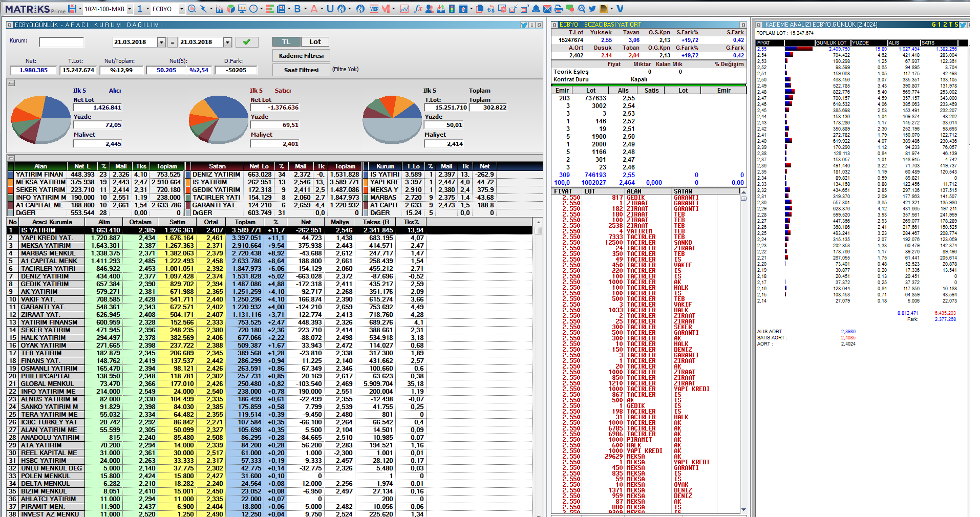The image size is (980, 517).
Task: Click blue swatch beside YATIRIM FINAN
Action: [x=11, y=175]
